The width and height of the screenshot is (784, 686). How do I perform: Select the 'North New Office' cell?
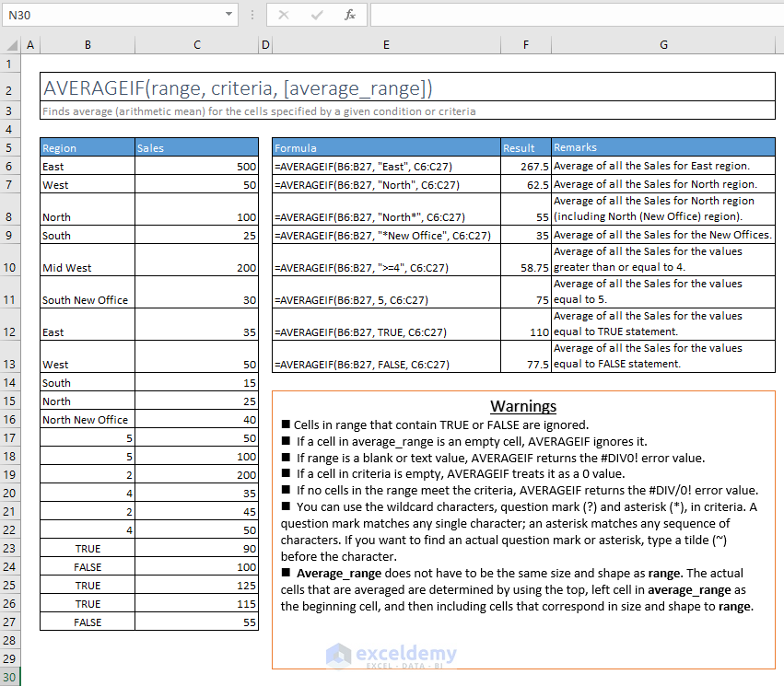click(88, 419)
